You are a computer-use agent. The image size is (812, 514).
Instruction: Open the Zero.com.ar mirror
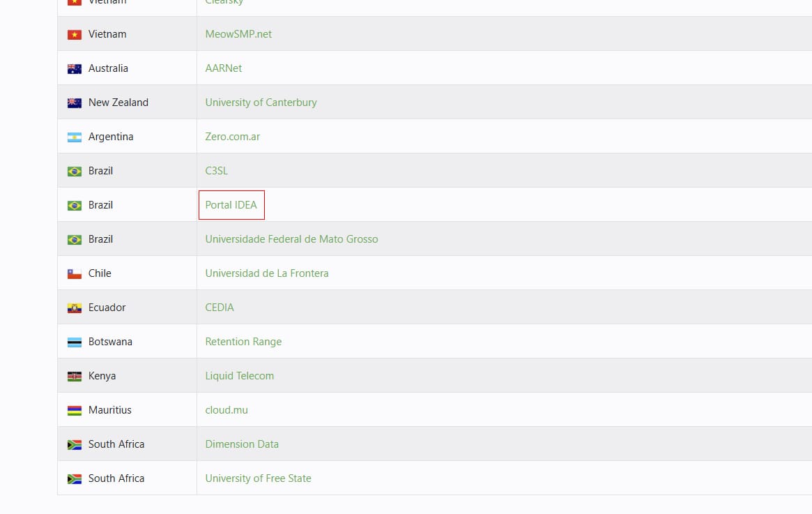233,137
